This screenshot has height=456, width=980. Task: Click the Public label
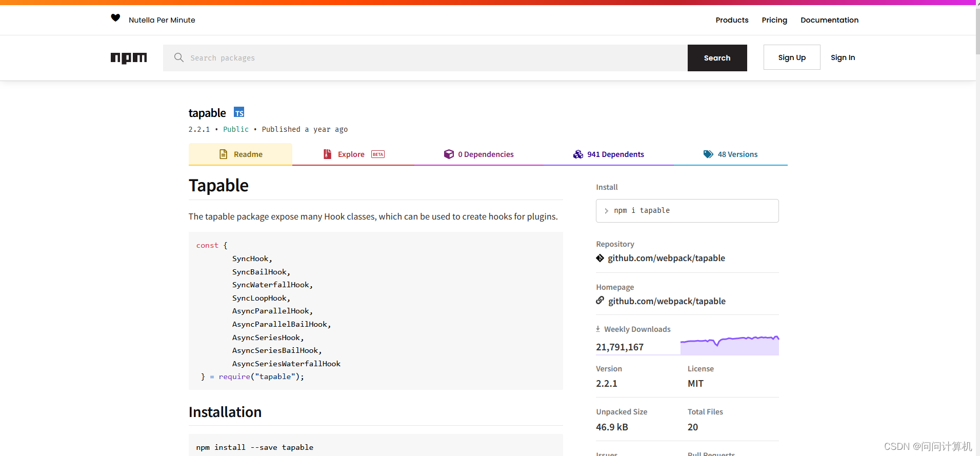(x=236, y=129)
